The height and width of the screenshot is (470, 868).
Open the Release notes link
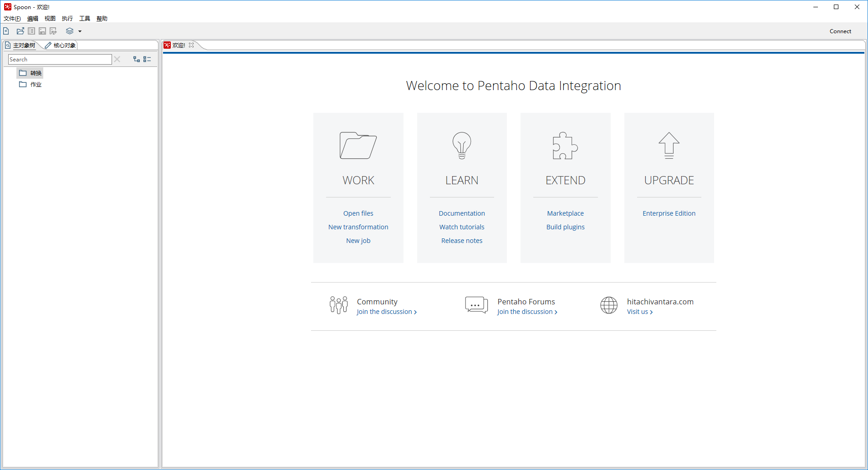pyautogui.click(x=462, y=241)
